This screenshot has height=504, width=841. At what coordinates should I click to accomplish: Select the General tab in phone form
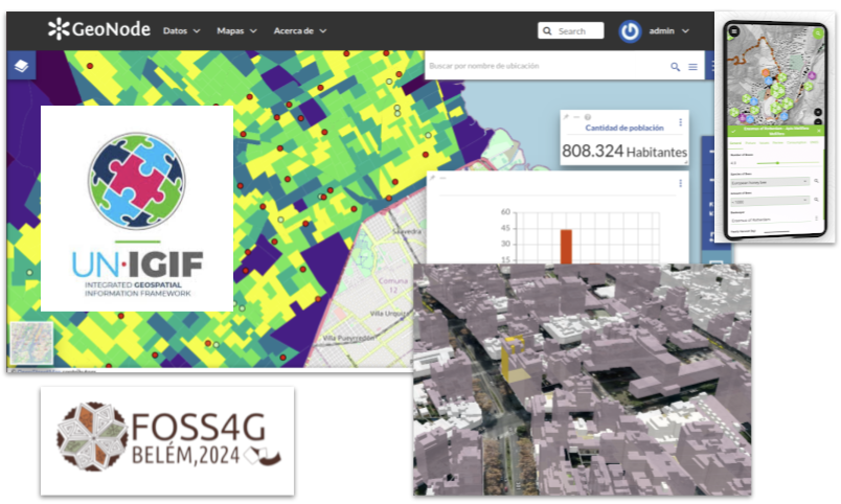pos(735,142)
